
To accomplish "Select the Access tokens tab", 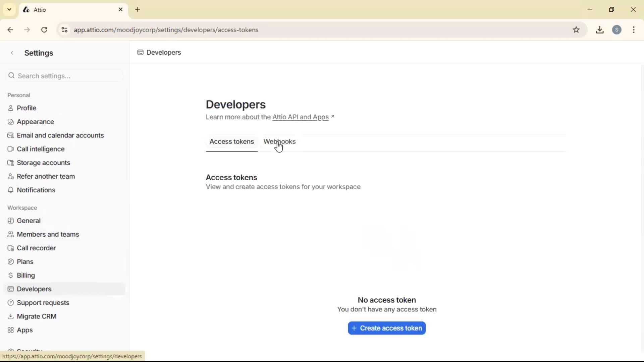I will 232,141.
